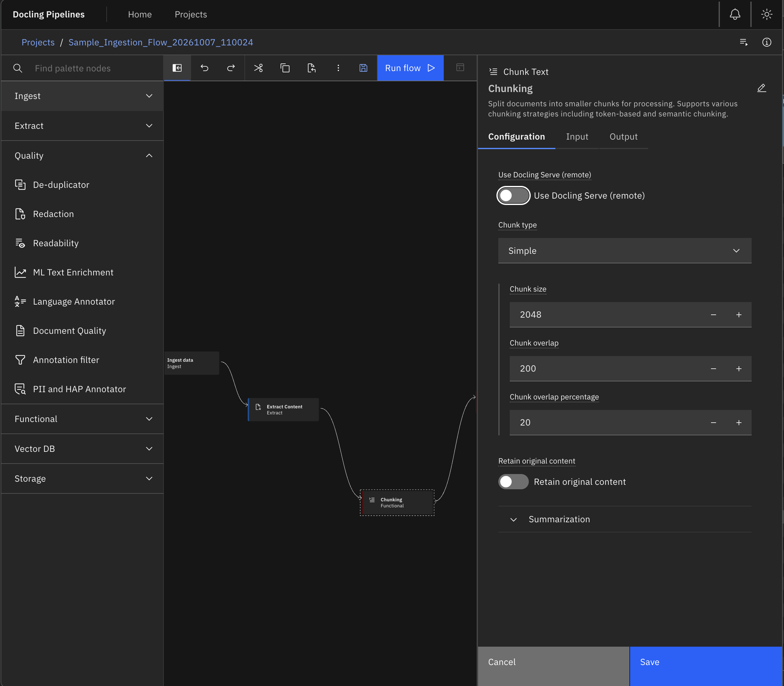Expand the Summarization section
The image size is (784, 686).
click(625, 519)
